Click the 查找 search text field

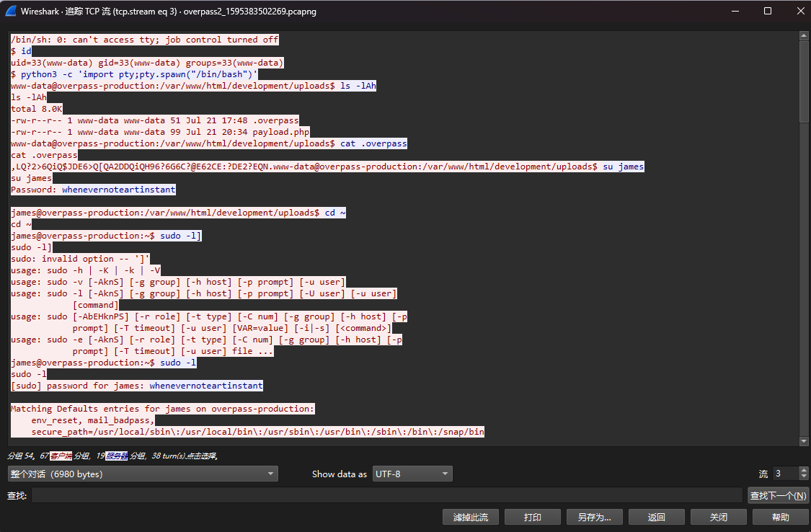click(x=387, y=495)
